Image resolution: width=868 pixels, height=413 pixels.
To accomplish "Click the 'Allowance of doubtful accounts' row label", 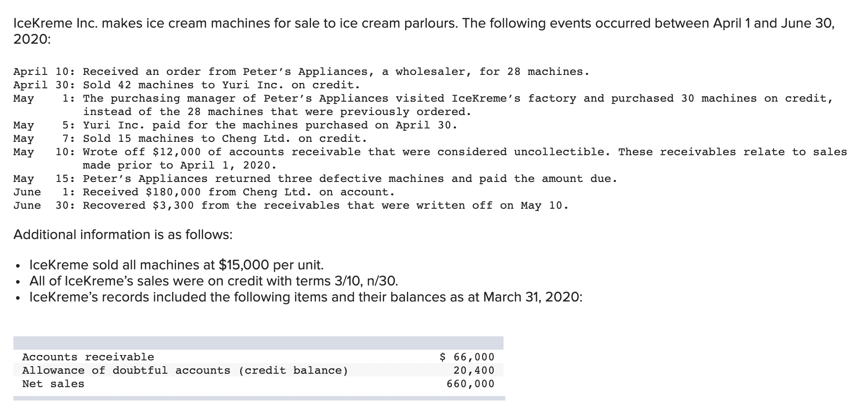I will click(185, 370).
